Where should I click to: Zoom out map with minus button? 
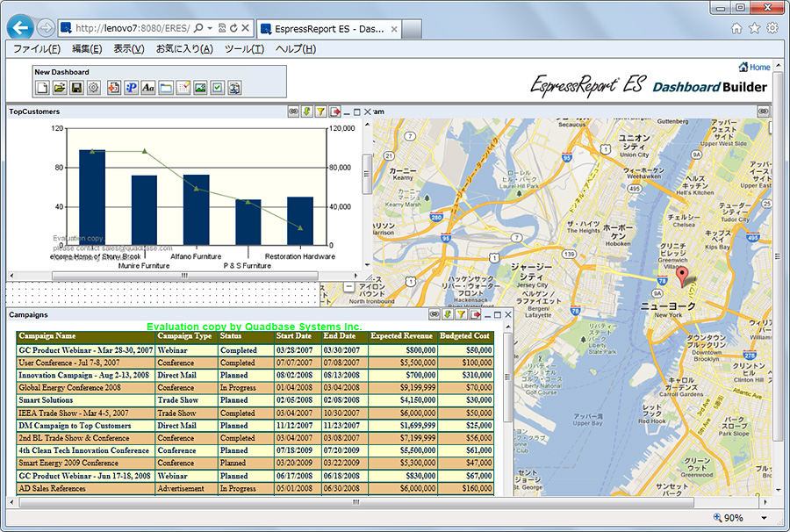[x=348, y=287]
